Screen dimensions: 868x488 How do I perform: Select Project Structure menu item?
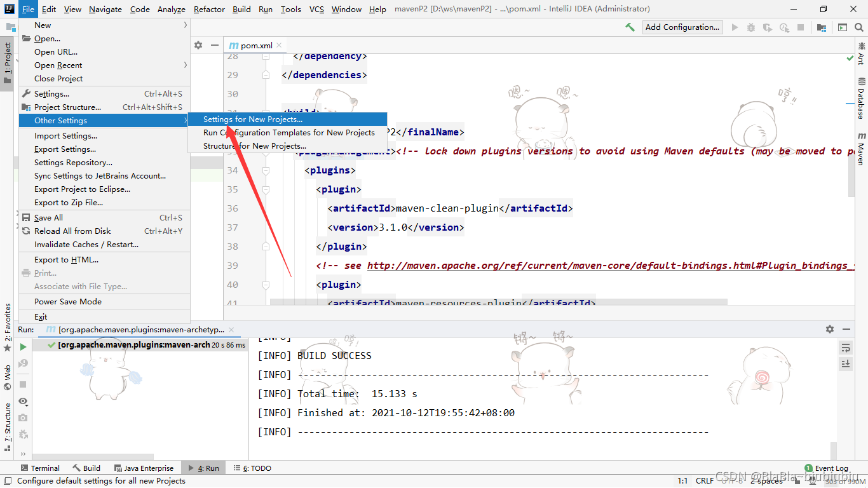point(105,107)
